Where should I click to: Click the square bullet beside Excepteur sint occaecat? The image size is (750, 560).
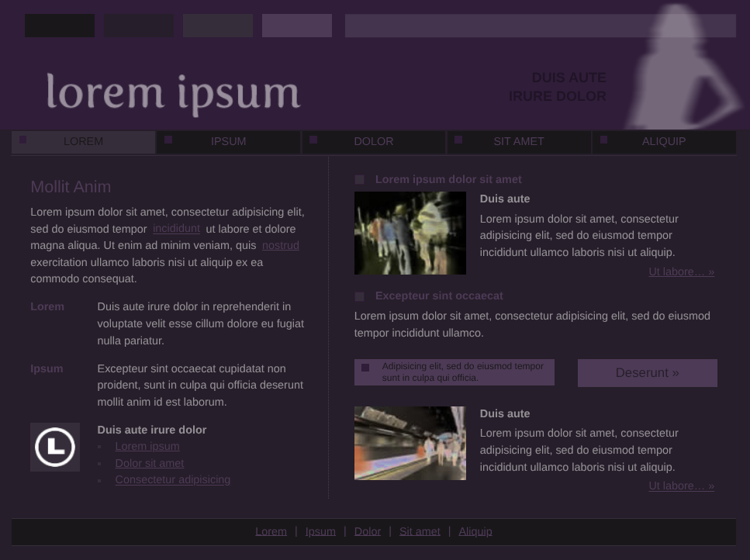coord(359,296)
